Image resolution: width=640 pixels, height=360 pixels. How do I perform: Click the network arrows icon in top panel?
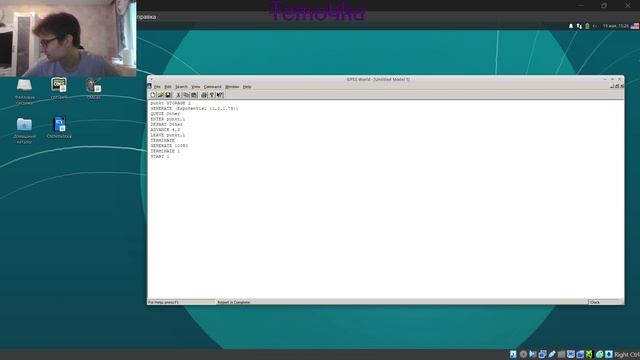(x=579, y=26)
